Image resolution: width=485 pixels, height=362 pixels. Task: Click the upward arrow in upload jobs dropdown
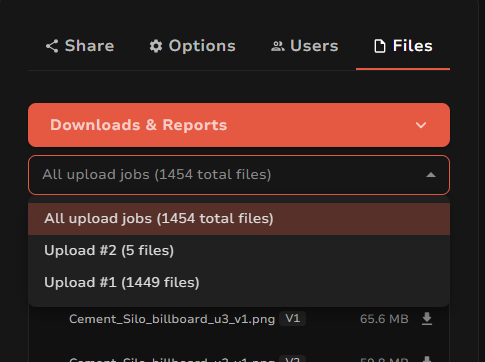coord(431,175)
